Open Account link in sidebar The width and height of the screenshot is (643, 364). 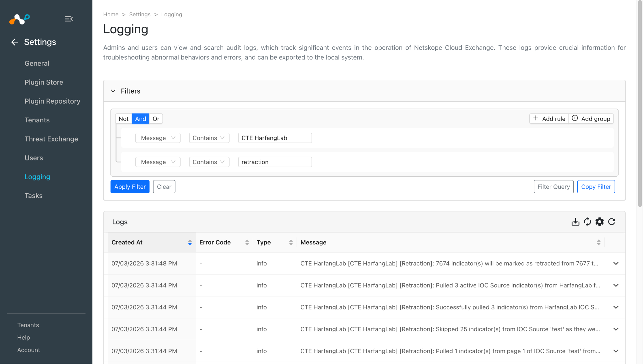pos(29,350)
